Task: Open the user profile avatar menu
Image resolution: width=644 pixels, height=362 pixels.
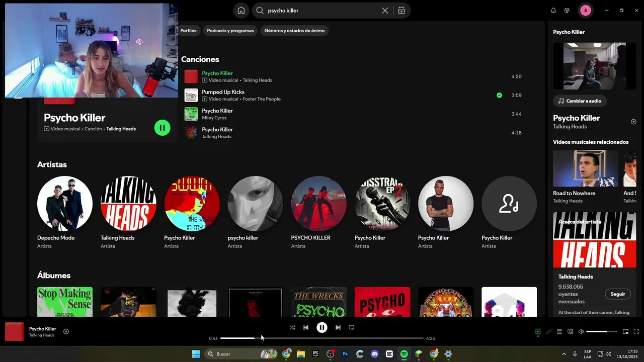Action: click(x=586, y=11)
